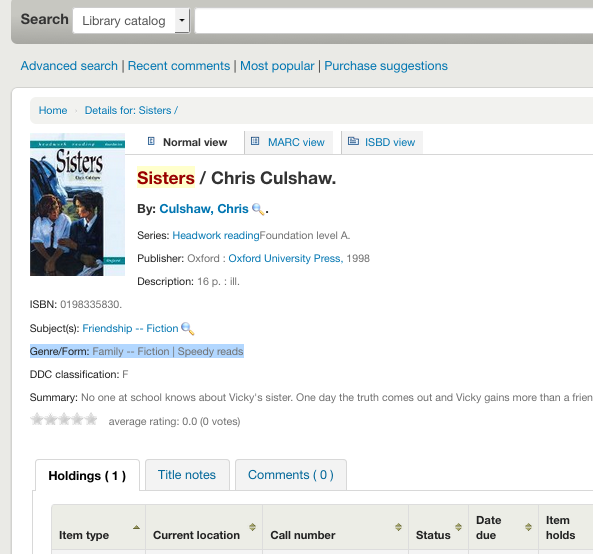Focus the catalog search text field
This screenshot has height=554, width=593.
tap(393, 21)
